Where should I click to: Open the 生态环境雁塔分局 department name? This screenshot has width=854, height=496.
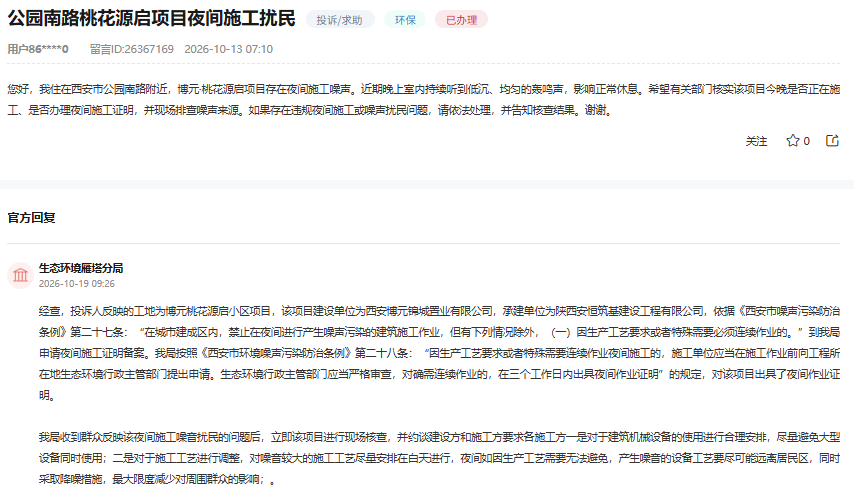(x=81, y=268)
